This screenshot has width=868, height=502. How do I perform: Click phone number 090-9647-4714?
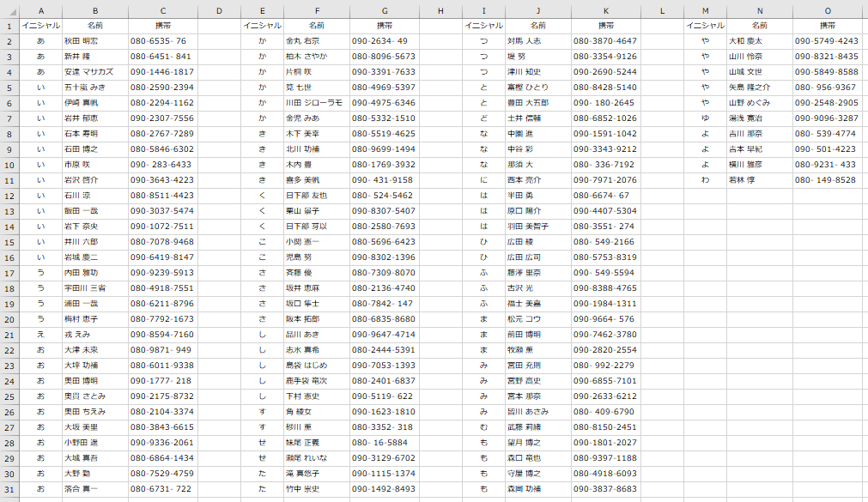coord(385,335)
